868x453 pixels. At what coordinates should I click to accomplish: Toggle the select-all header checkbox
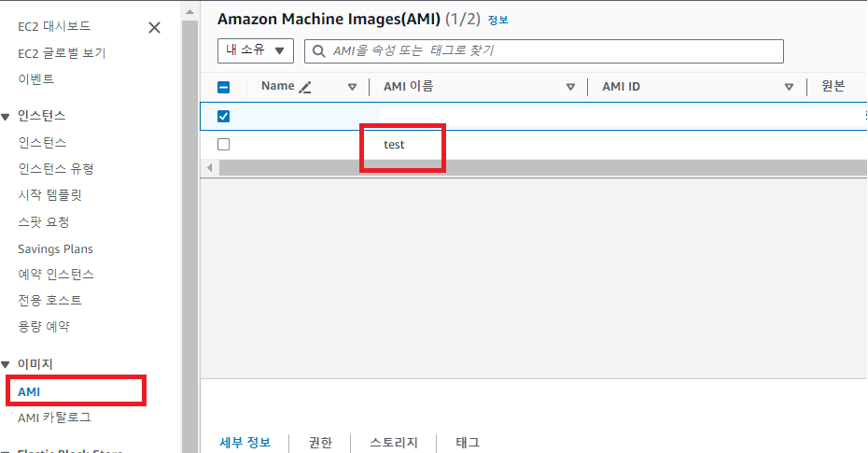click(224, 87)
